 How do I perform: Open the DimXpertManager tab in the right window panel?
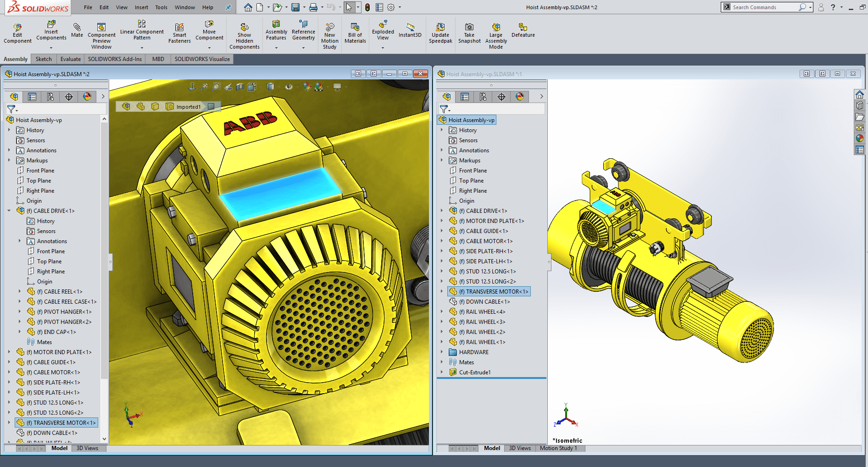point(501,97)
